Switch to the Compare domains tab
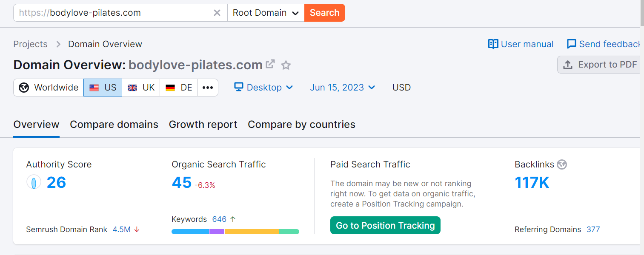644x255 pixels. tap(114, 124)
